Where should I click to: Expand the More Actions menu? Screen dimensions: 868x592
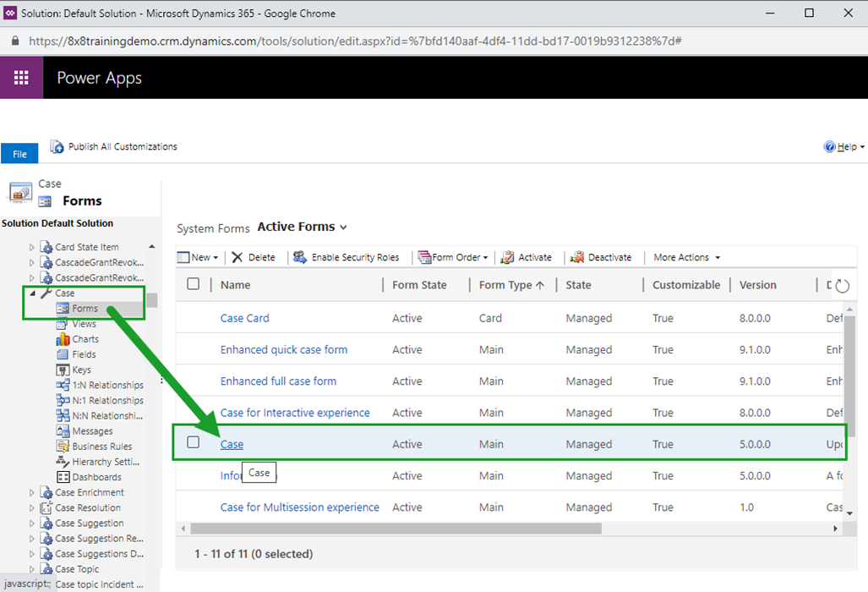pyautogui.click(x=685, y=257)
